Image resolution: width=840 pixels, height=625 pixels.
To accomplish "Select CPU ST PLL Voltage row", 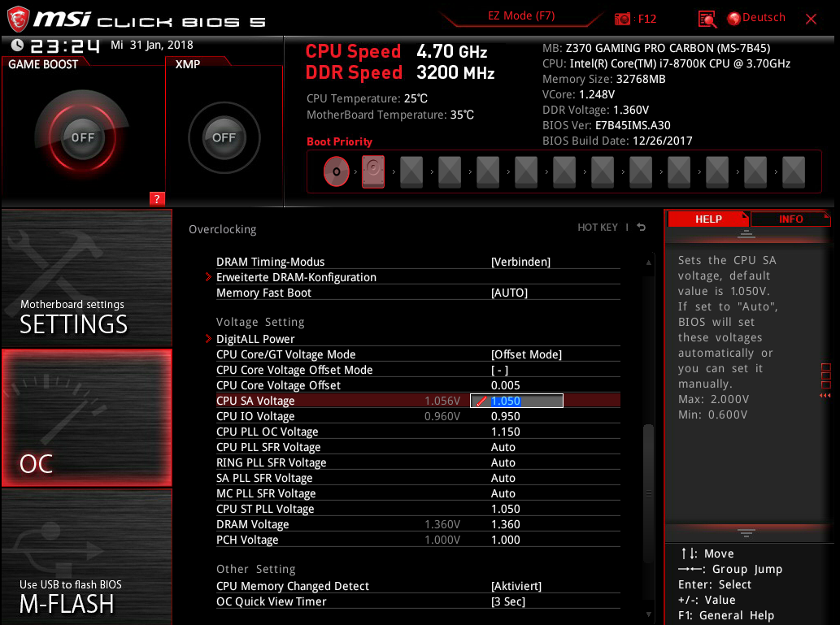I will pyautogui.click(x=418, y=510).
